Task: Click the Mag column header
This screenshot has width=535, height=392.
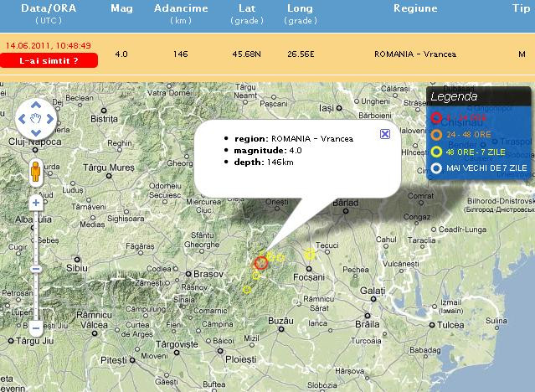Action: pyautogui.click(x=121, y=8)
